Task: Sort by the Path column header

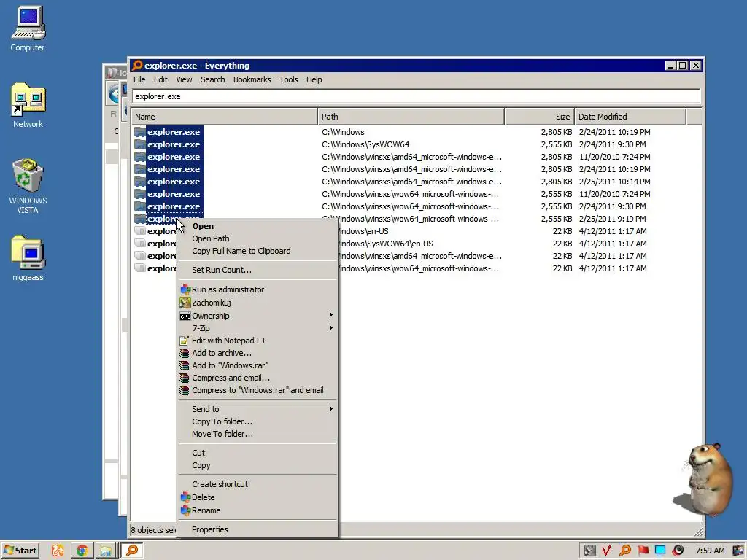Action: click(x=411, y=117)
